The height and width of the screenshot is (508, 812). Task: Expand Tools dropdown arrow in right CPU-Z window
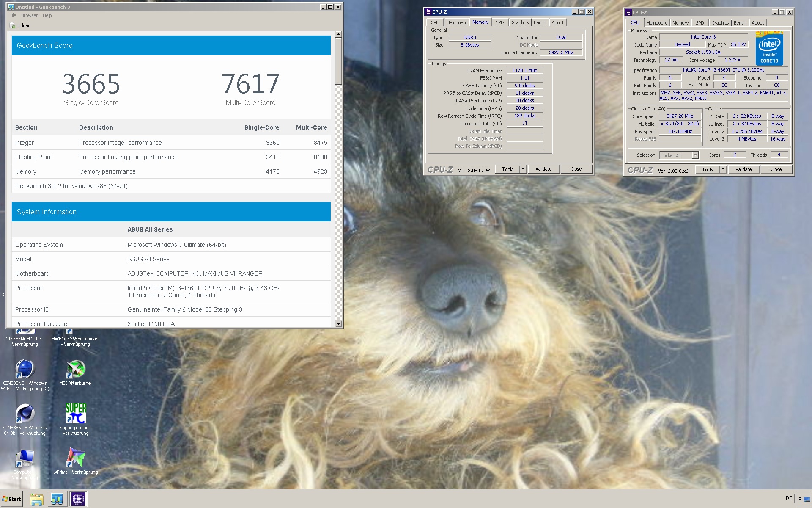(x=723, y=169)
